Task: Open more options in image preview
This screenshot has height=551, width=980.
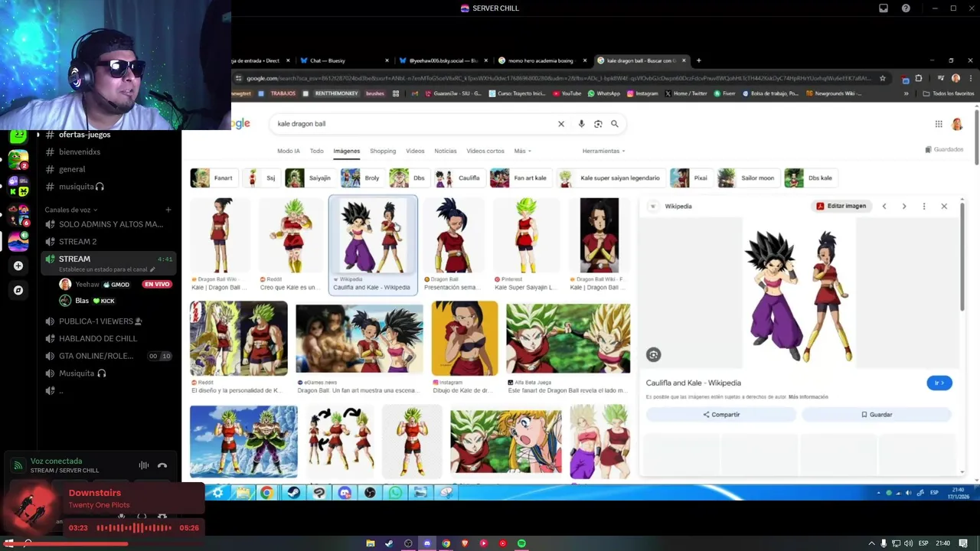Action: 924,206
